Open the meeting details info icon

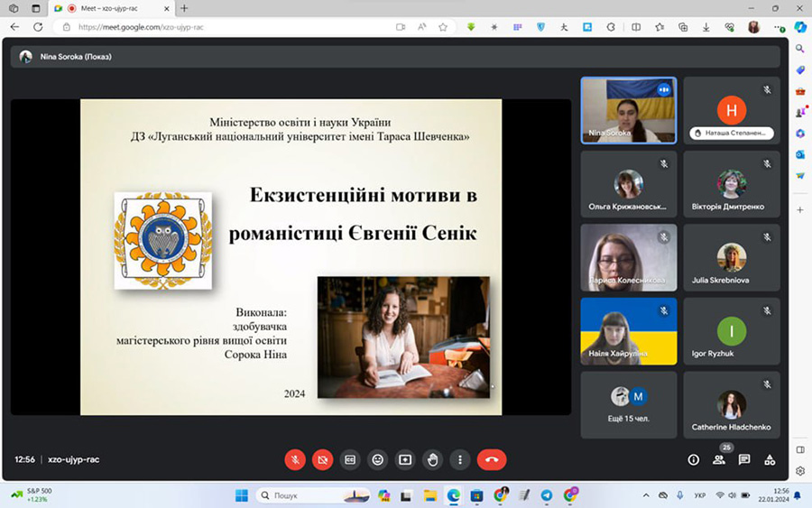coord(693,459)
